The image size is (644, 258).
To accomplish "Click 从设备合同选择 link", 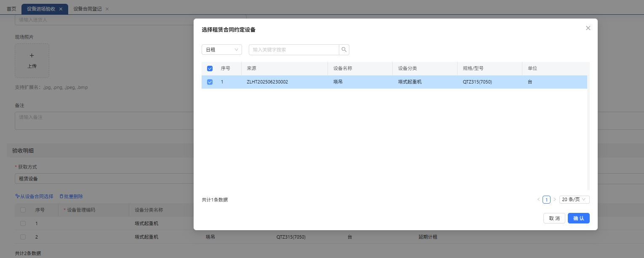I will (34, 196).
